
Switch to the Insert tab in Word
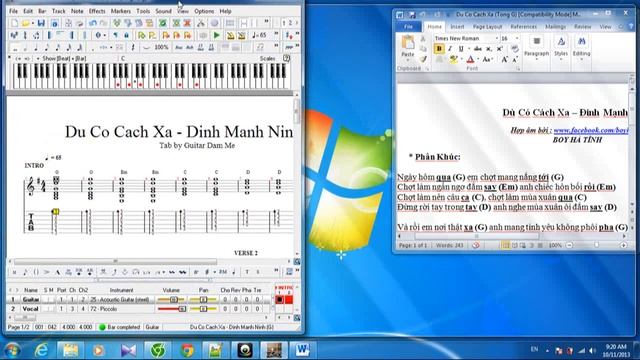(x=457, y=27)
